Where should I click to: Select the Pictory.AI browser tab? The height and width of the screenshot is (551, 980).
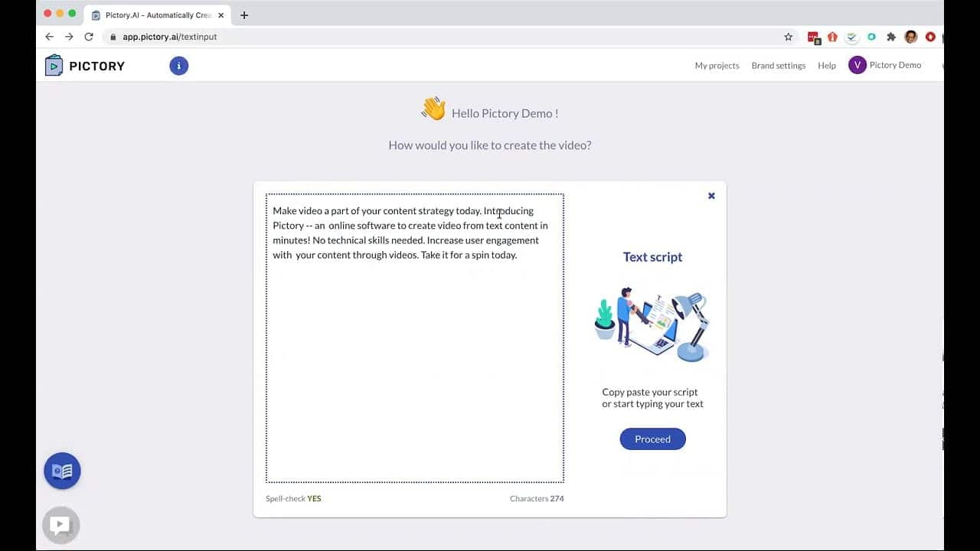[x=158, y=15]
